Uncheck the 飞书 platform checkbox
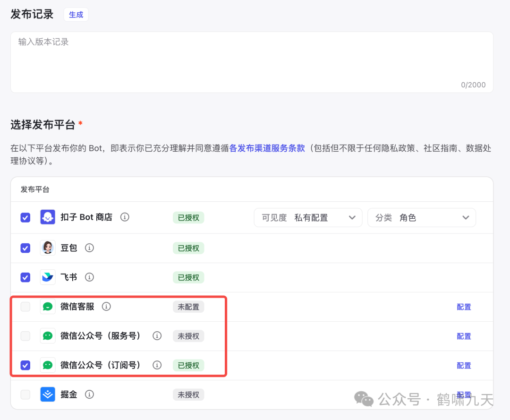This screenshot has width=510, height=420. [25, 277]
